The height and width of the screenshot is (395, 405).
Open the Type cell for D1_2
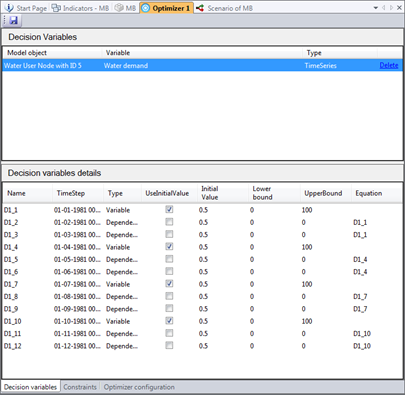point(122,222)
